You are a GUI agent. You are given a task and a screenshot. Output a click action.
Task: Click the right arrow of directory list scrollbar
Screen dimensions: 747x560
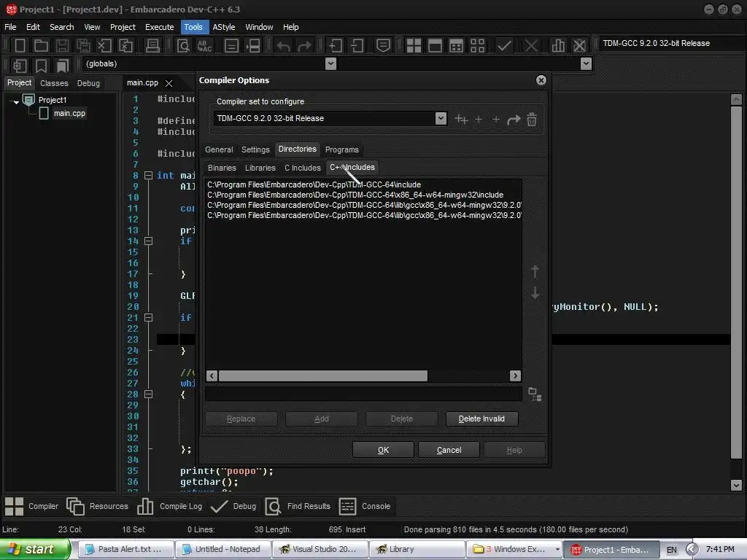click(x=515, y=376)
